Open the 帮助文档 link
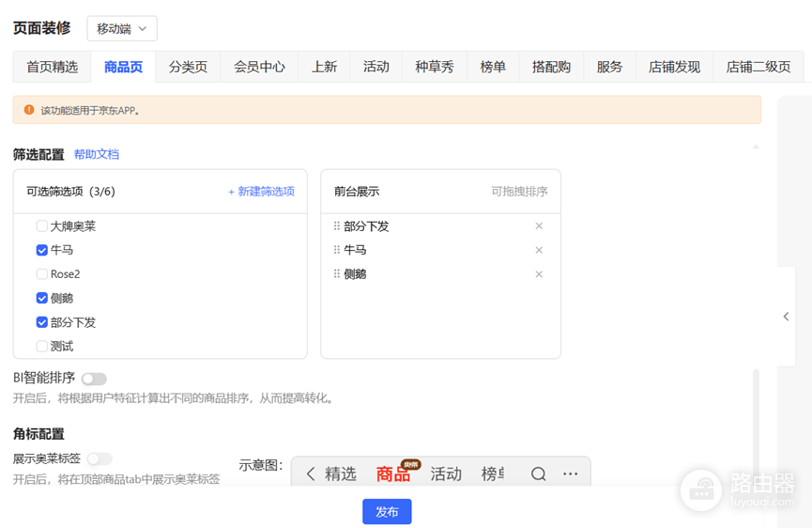 (97, 154)
